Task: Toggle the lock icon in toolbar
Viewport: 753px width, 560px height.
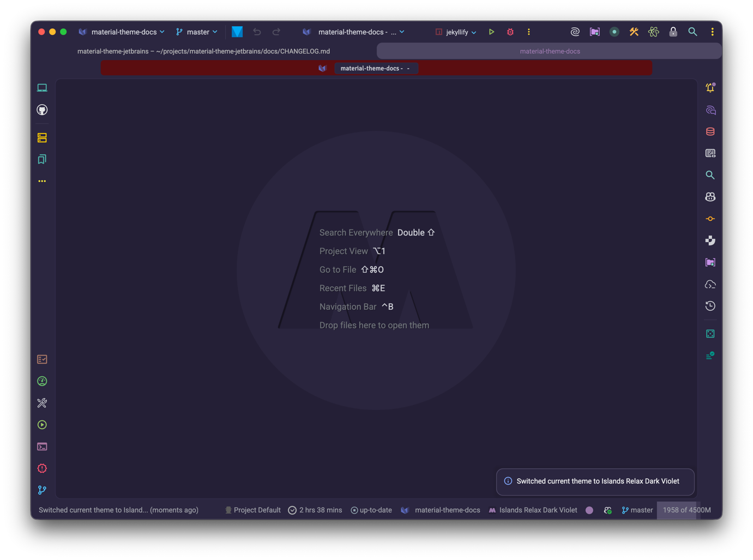Action: point(673,32)
